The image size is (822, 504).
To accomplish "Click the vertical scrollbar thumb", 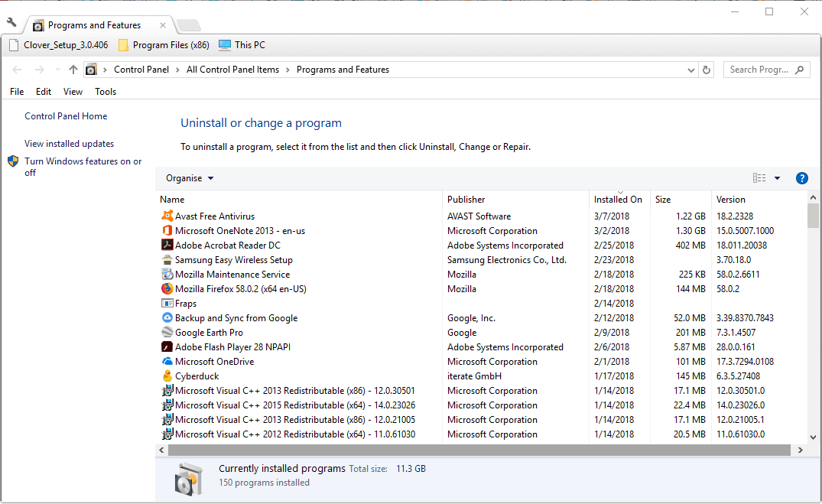I will pos(813,216).
